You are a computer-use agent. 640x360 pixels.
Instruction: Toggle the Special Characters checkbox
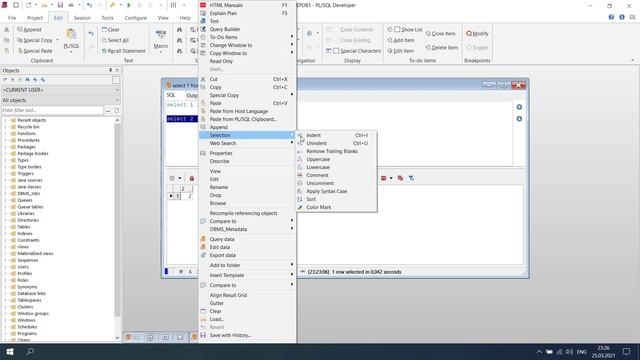[x=336, y=51]
